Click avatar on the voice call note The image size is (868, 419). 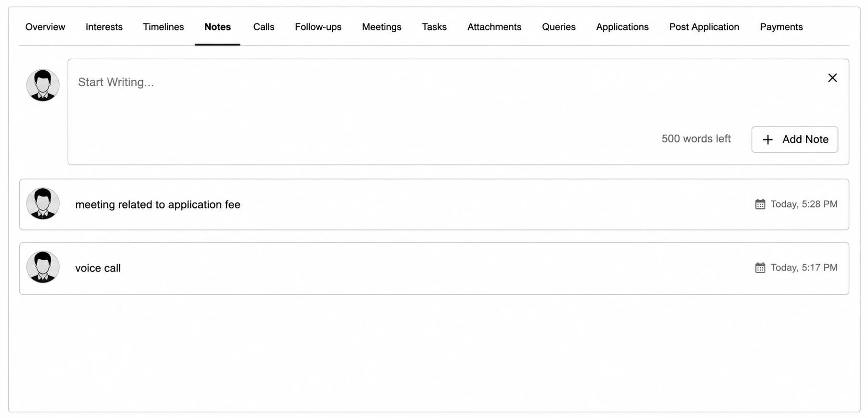point(43,267)
